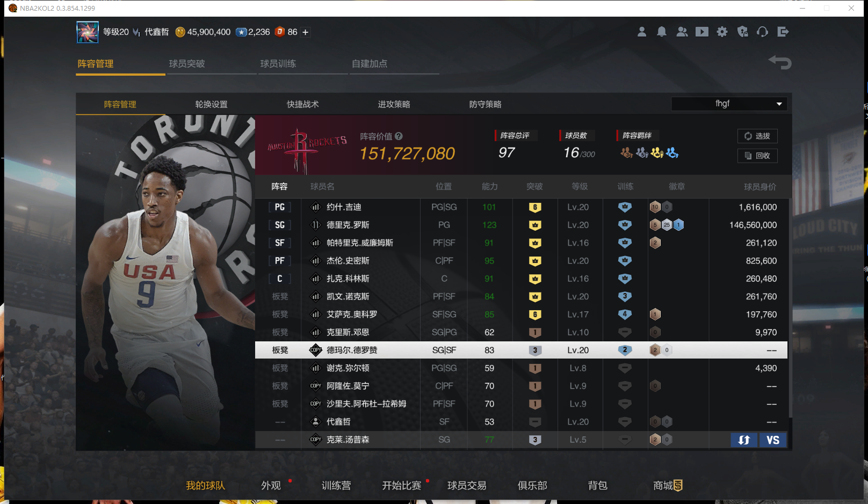Switch to the 球员突破 tab
868x504 pixels.
tap(187, 64)
